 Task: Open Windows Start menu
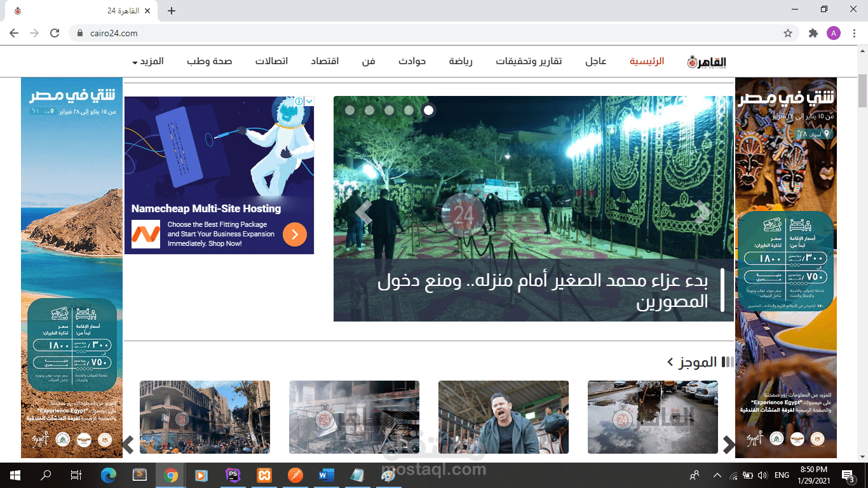tap(14, 475)
